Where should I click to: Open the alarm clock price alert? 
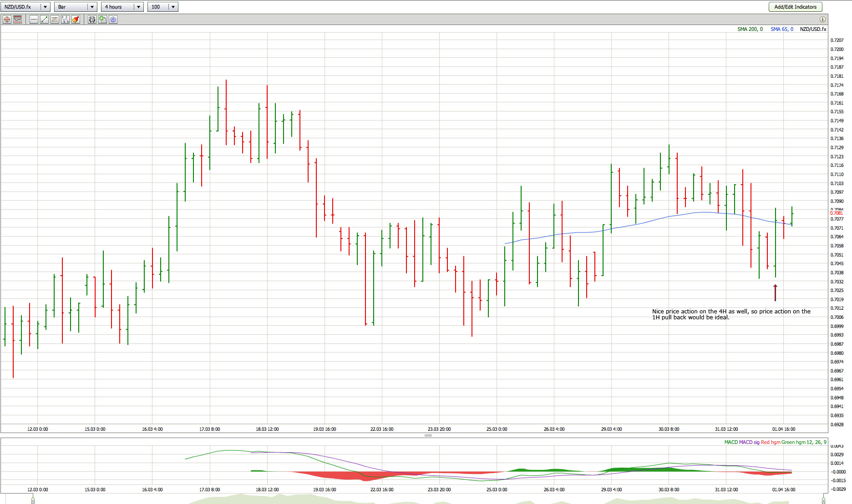(92, 20)
